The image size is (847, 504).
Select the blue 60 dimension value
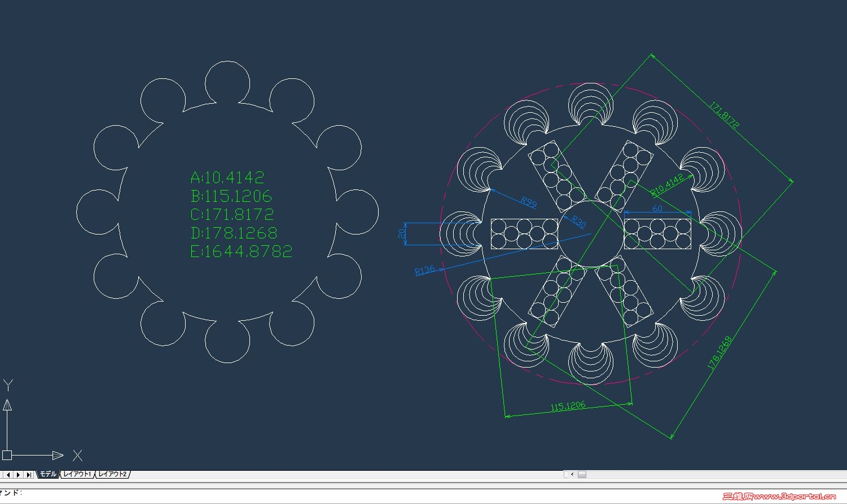657,209
